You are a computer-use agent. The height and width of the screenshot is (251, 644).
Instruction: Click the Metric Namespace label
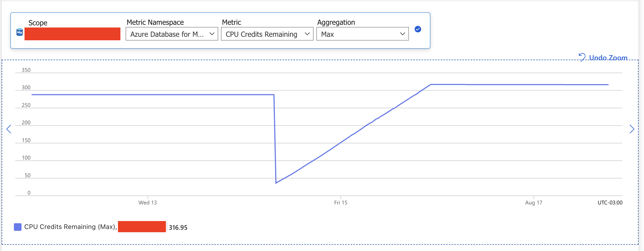[x=155, y=22]
